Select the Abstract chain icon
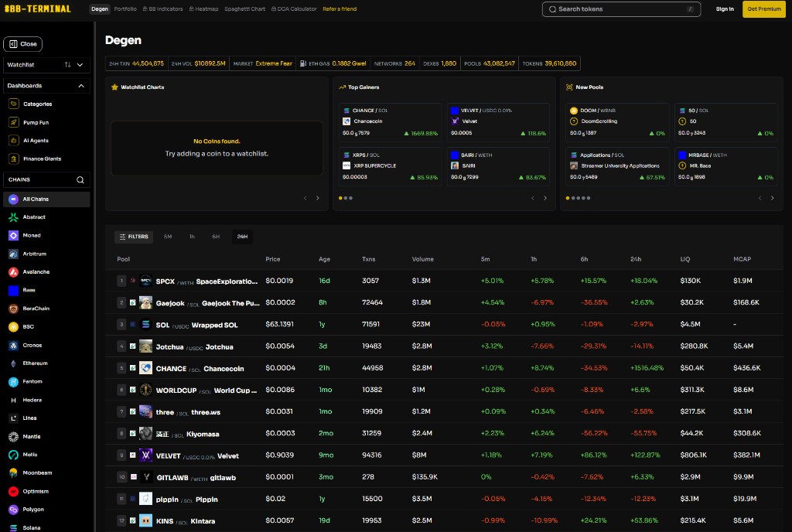The width and height of the screenshot is (792, 532). [14, 217]
